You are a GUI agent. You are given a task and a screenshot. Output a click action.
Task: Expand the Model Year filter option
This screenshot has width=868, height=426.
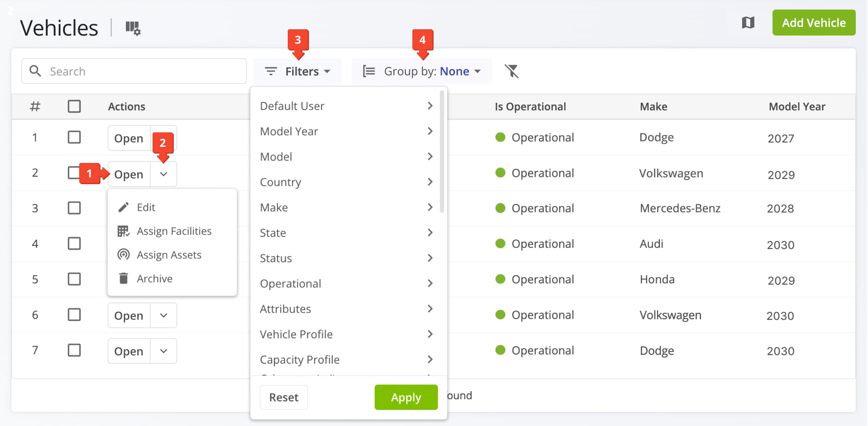coord(347,131)
